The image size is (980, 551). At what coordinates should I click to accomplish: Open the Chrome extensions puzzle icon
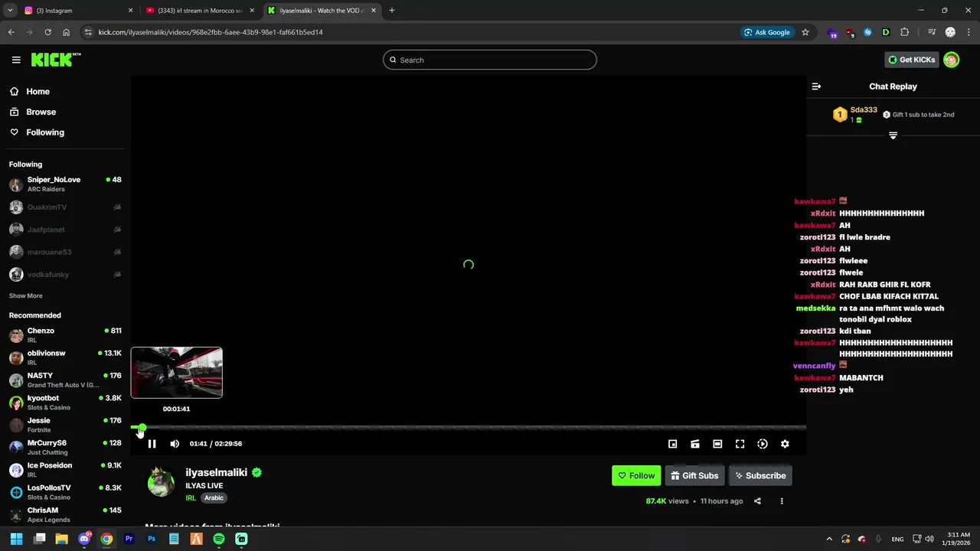904,32
